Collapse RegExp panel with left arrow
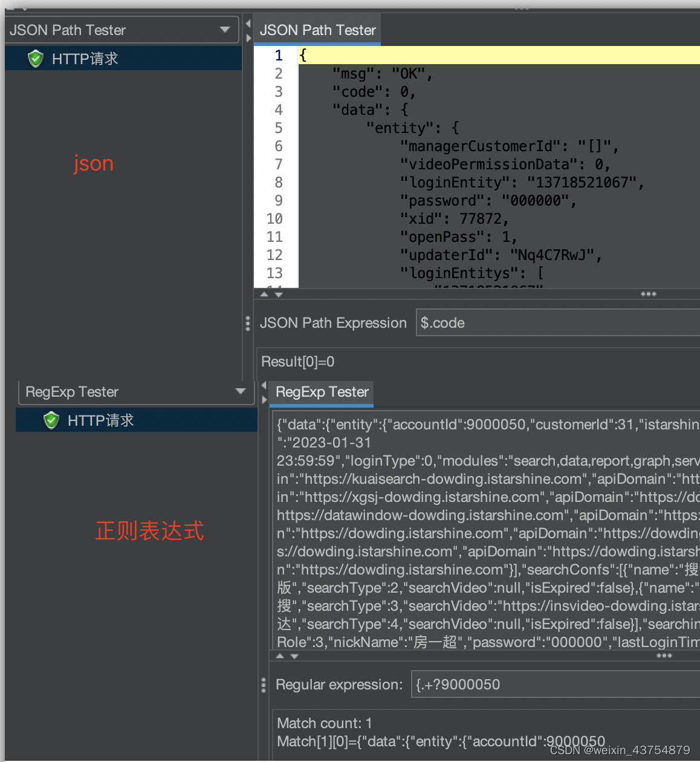 pos(264,385)
